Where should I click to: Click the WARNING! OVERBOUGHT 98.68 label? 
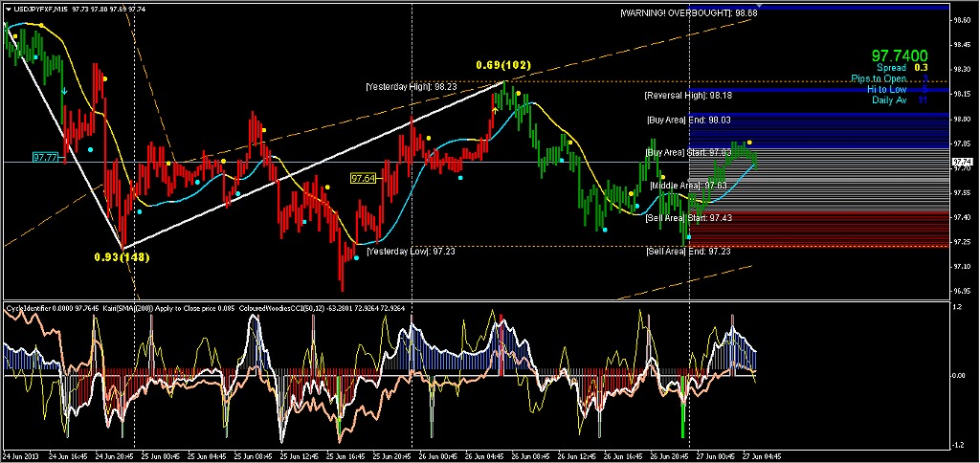pos(689,12)
